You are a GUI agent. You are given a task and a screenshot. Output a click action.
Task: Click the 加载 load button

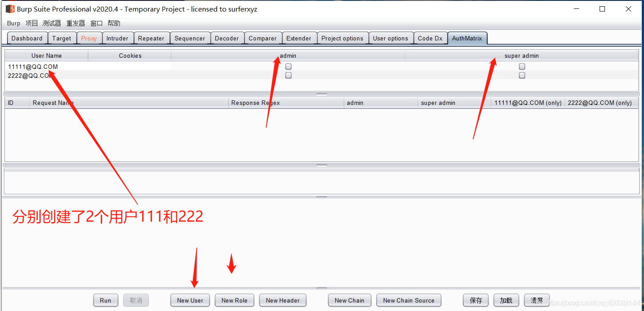pyautogui.click(x=506, y=300)
